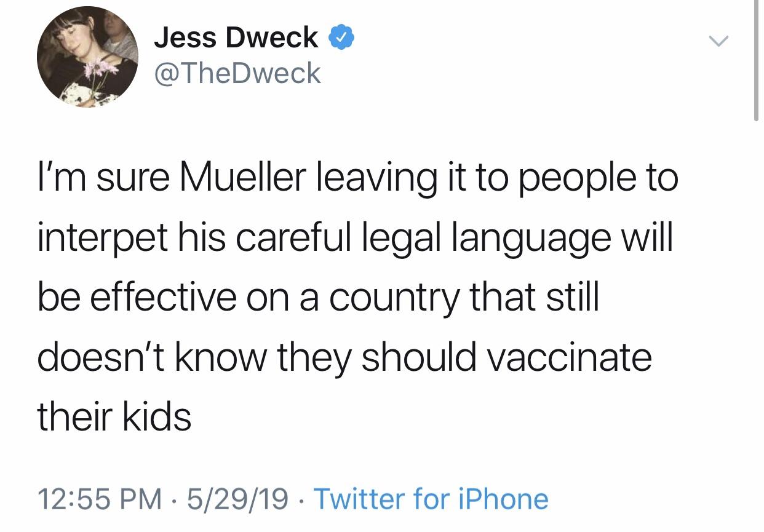Viewport: 764px width, 532px height.
Task: Click the Twitter for iPhone source link
Action: pos(431,498)
